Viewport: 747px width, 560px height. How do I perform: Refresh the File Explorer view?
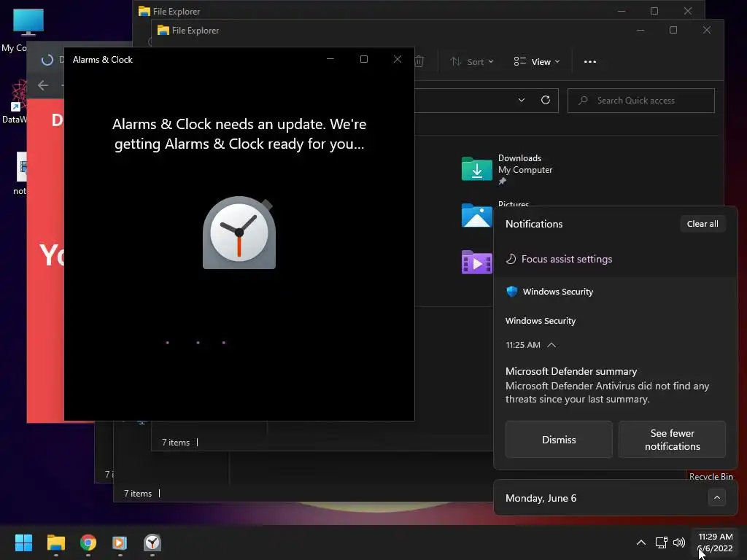click(x=546, y=100)
